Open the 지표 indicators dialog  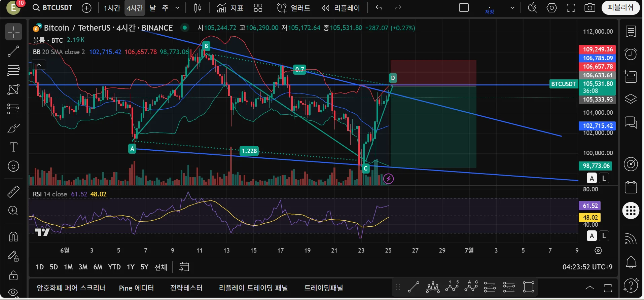pyautogui.click(x=230, y=8)
